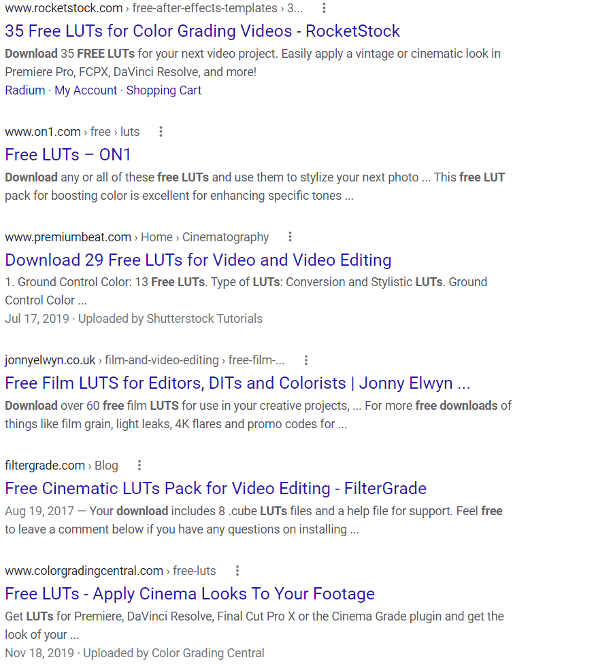Open the three-dot menu beside the filtergrade.com result
The image size is (614, 664).
click(139, 465)
